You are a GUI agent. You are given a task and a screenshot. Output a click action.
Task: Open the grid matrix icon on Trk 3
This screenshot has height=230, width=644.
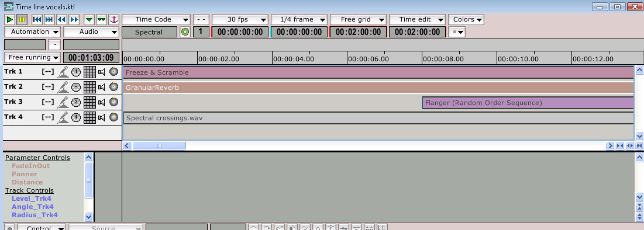pos(89,102)
